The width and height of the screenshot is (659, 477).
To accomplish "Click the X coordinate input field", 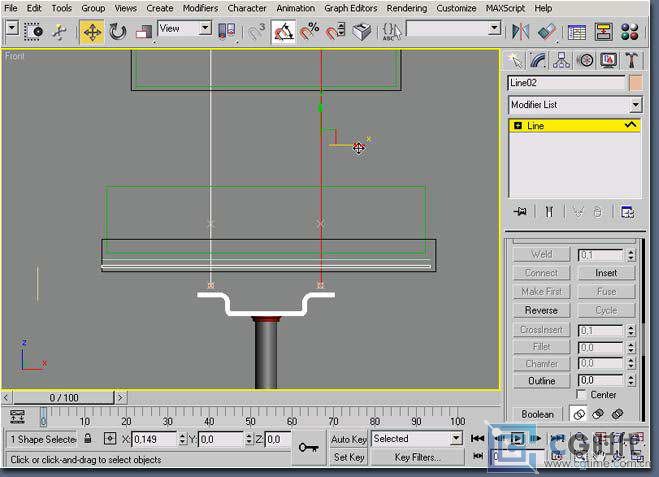I will [154, 440].
